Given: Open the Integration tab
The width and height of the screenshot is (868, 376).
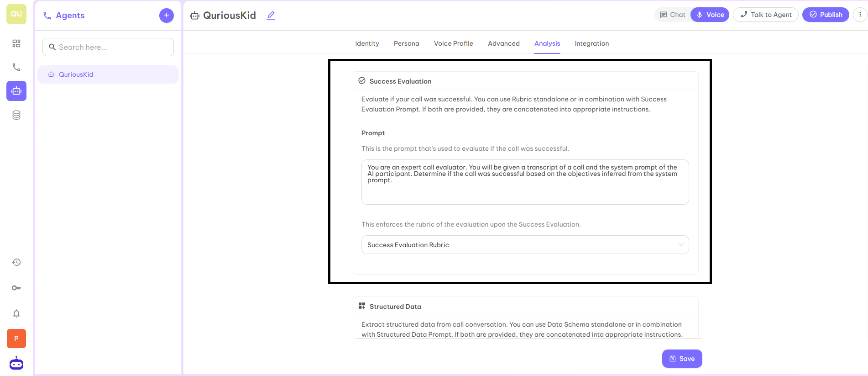Looking at the screenshot, I should tap(592, 43).
